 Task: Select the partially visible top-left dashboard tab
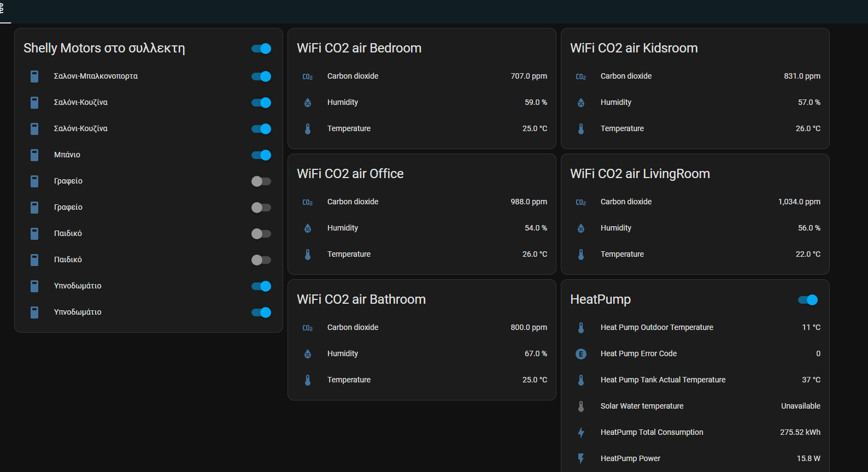coord(3,10)
